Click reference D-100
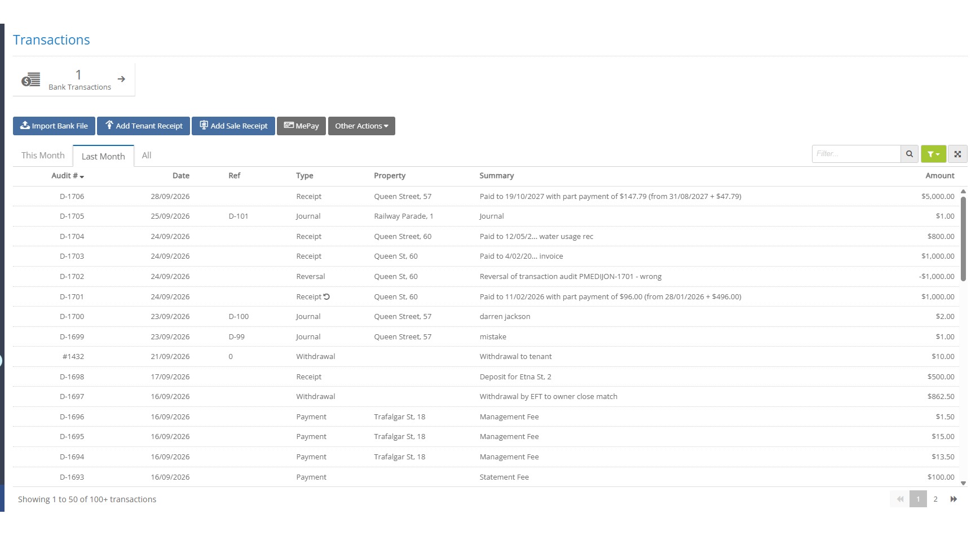Viewport: 980px width, 536px height. [x=239, y=317]
